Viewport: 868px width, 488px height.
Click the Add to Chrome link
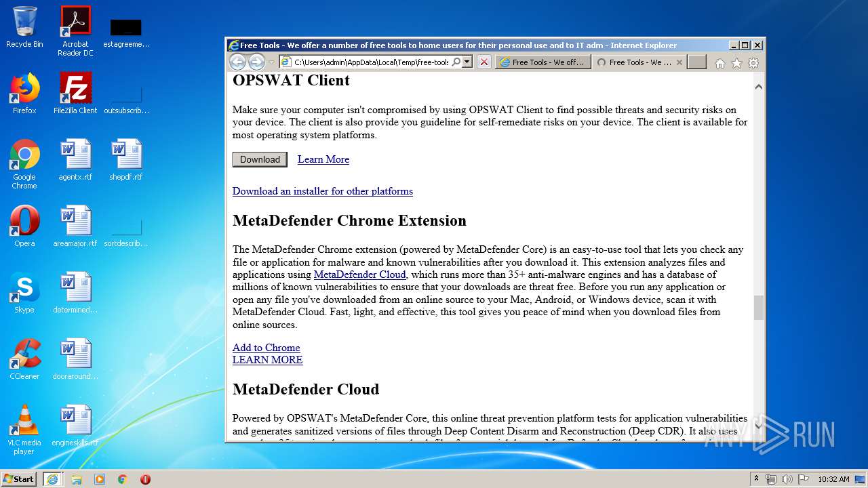click(x=267, y=348)
